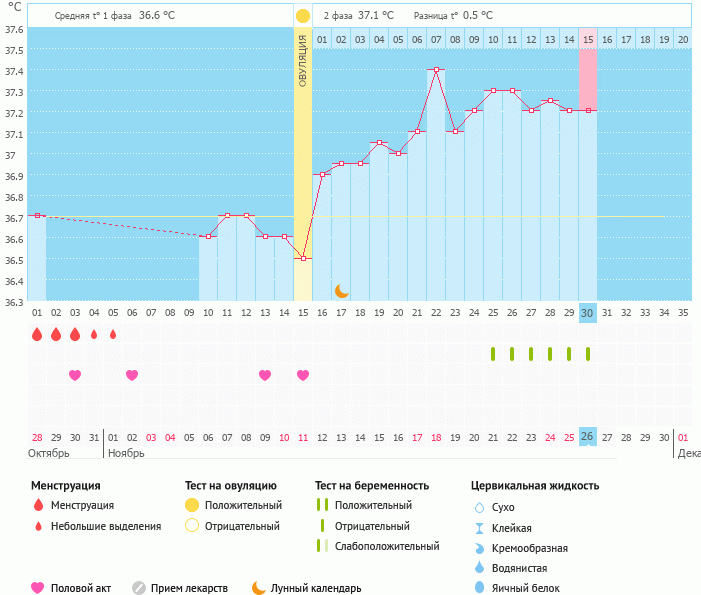Image resolution: width=701 pixels, height=595 pixels.
Task: Click the highlighted calendar date 26
Action: tap(588, 436)
